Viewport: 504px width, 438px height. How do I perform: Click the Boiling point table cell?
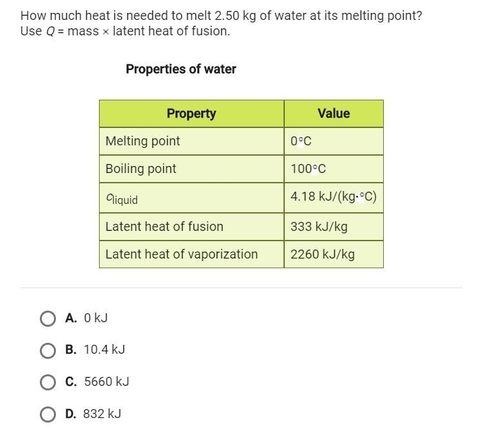click(x=192, y=169)
